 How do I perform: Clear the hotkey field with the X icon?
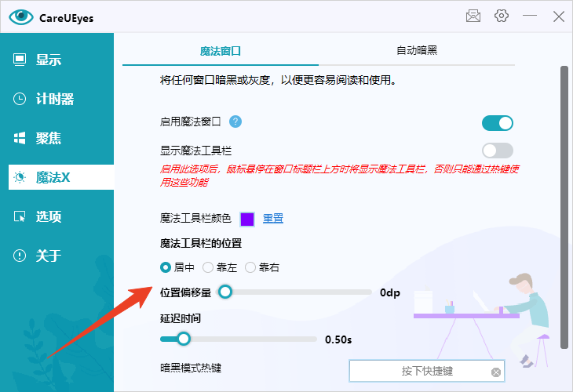495,372
